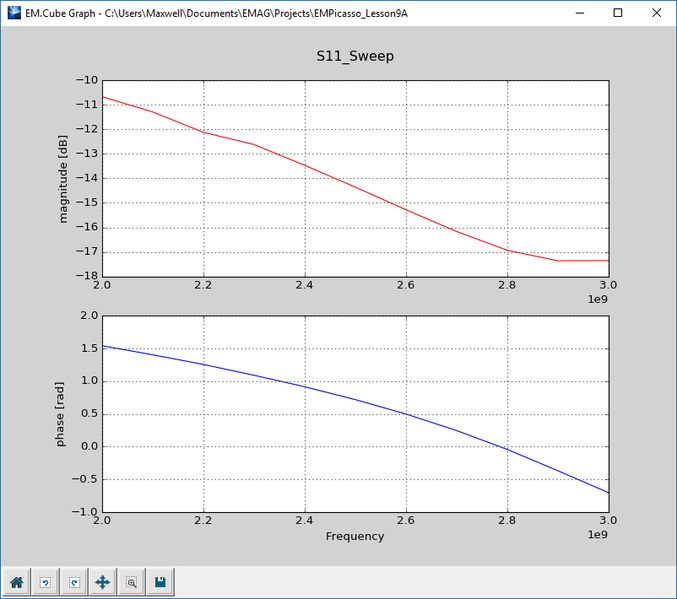The height and width of the screenshot is (599, 677).
Task: Select the Pan axes tool
Action: [x=103, y=583]
